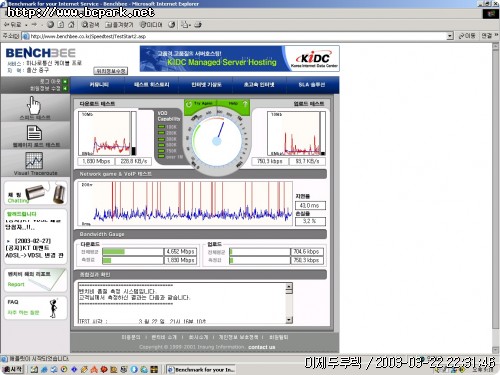The width and height of the screenshot is (500, 375).
Task: Open the speed test hand icon
Action: [x=34, y=105]
